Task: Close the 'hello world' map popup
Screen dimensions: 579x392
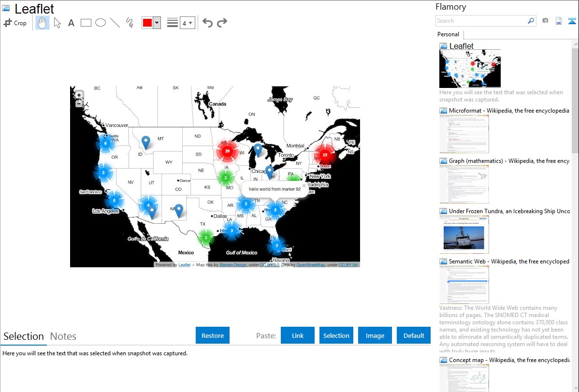Action: coord(304,186)
